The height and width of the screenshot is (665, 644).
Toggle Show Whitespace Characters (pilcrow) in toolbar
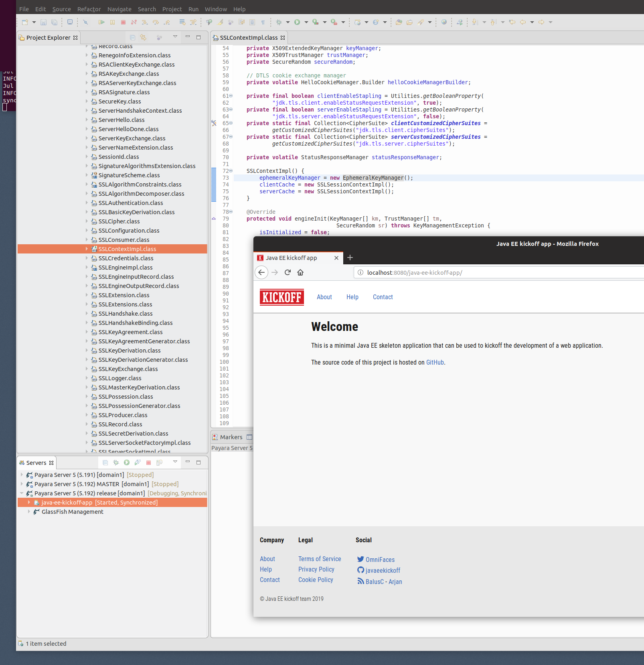(263, 22)
